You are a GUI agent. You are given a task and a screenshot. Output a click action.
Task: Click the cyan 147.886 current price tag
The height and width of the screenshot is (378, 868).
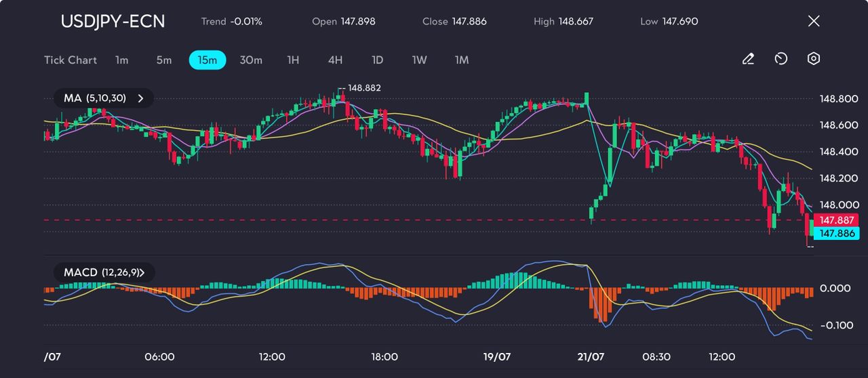pos(835,233)
